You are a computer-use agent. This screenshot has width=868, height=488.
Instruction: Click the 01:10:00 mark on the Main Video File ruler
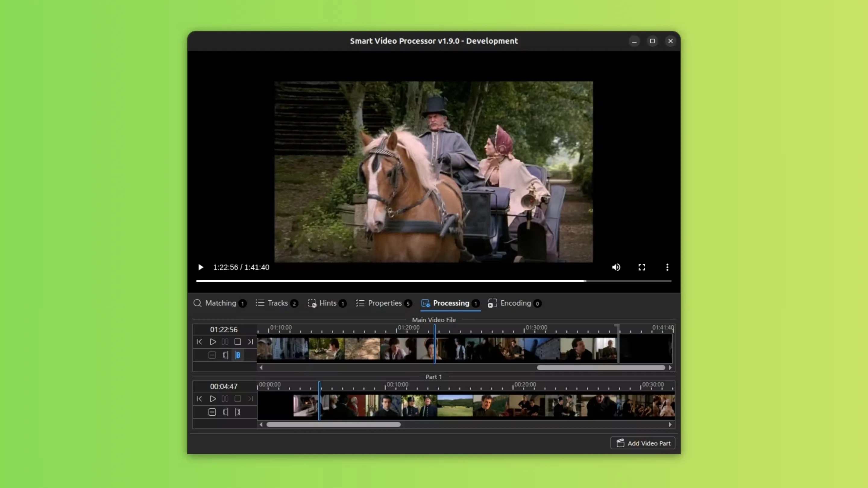(x=281, y=327)
